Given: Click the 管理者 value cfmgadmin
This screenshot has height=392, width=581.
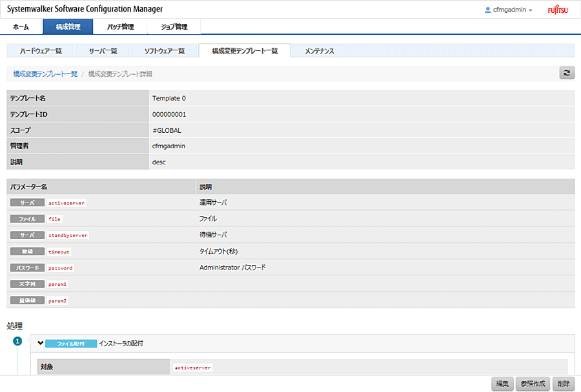Looking at the screenshot, I should click(x=168, y=146).
